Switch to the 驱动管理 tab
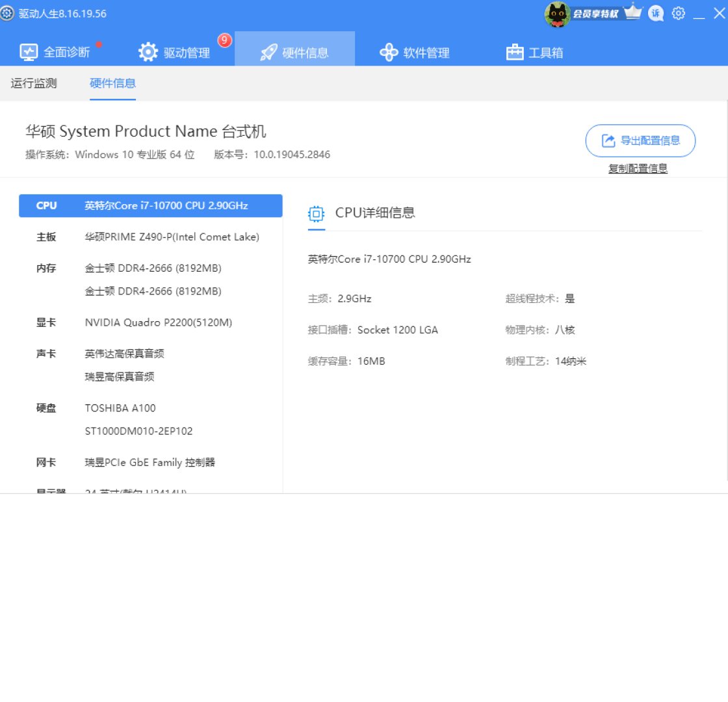 coord(175,52)
